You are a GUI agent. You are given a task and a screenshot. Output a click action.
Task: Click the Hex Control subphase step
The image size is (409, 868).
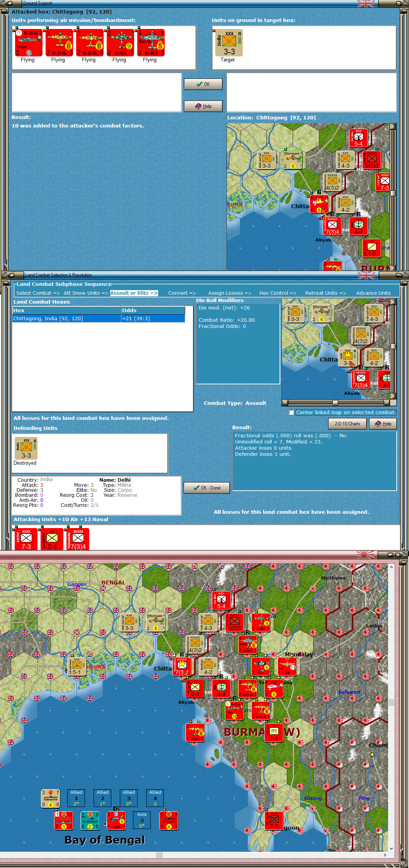coord(278,293)
